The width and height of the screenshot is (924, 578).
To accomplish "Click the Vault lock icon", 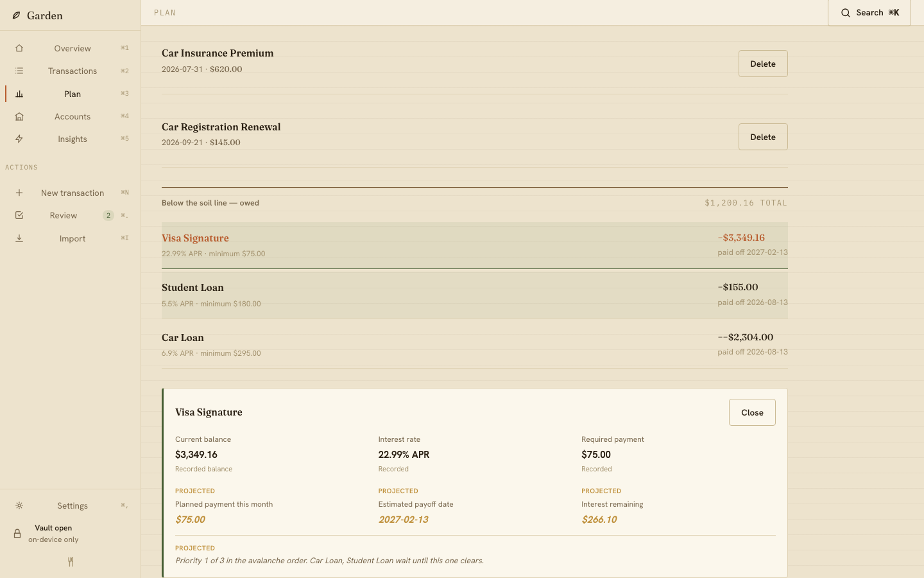I will point(17,534).
